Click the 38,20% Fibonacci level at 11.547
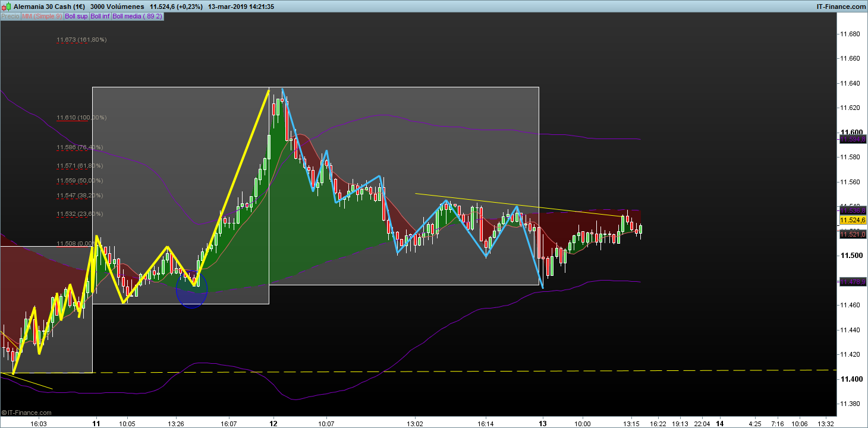This screenshot has width=868, height=428. point(80,195)
